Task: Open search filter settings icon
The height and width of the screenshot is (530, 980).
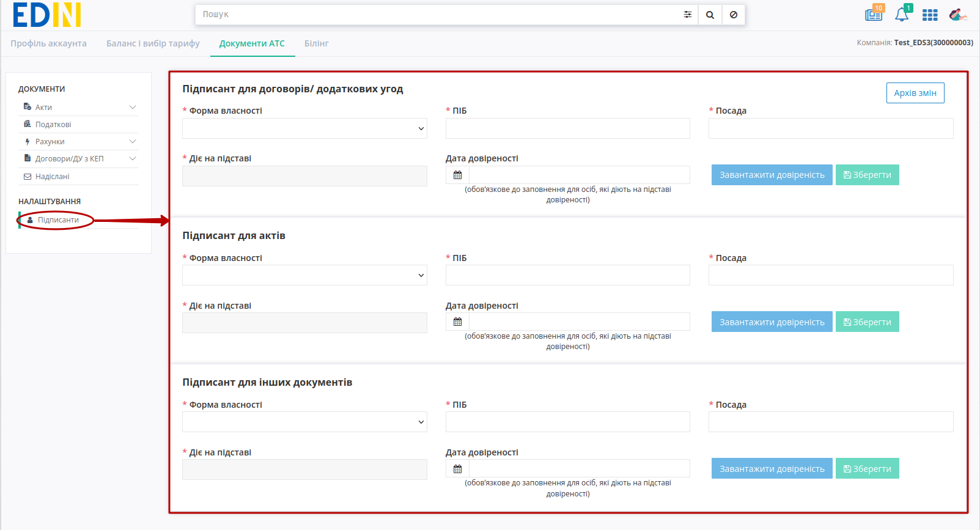Action: [688, 15]
